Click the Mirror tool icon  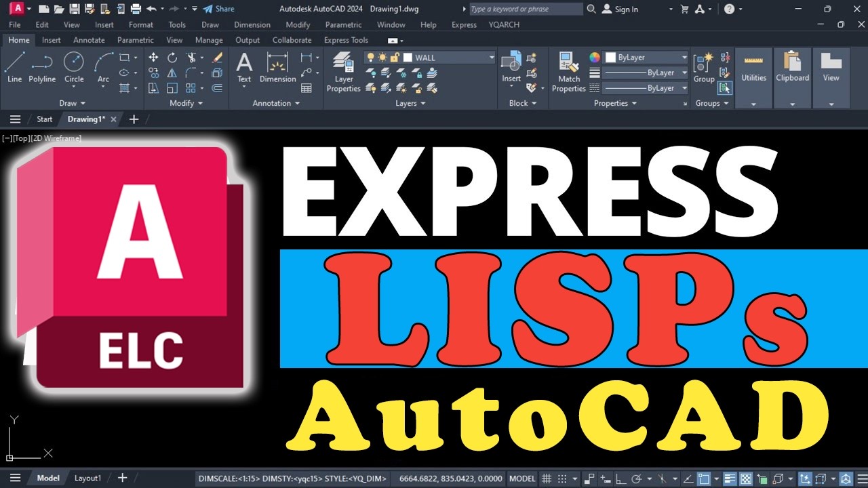point(172,73)
